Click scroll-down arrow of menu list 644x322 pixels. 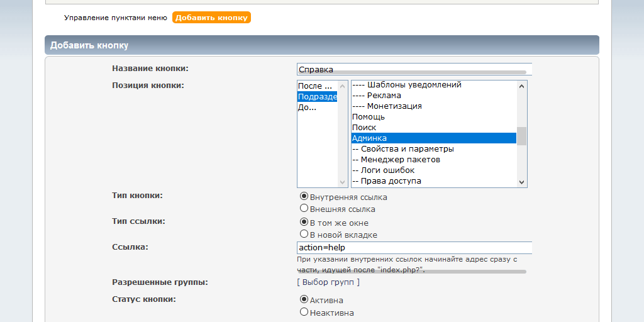click(x=521, y=182)
